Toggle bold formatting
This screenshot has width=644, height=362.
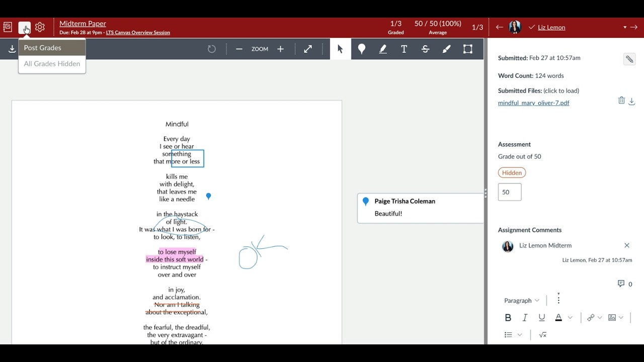(508, 317)
